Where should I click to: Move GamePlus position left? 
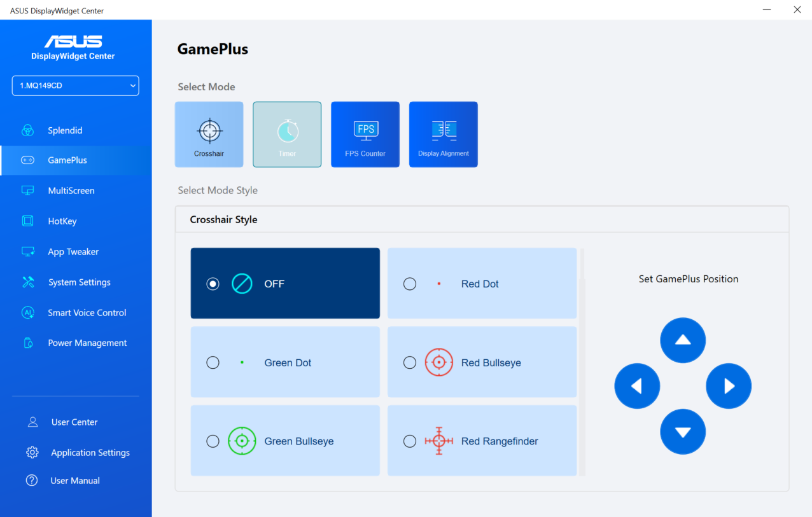(637, 386)
